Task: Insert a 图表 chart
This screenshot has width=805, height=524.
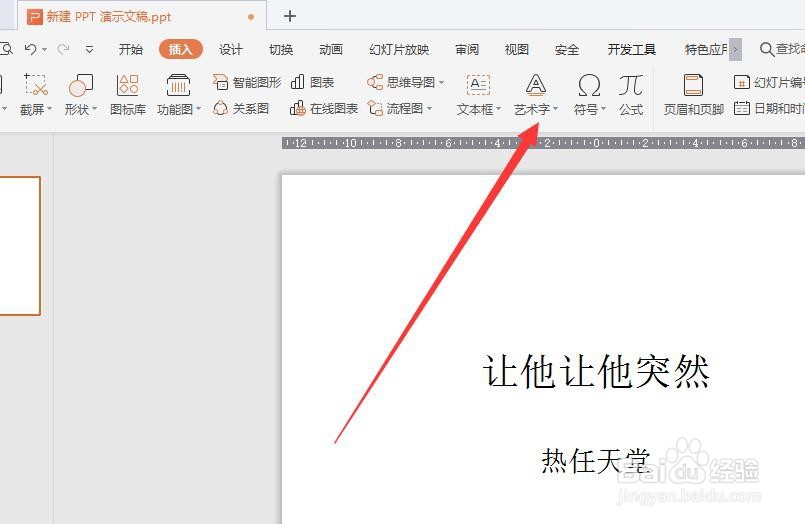Action: tap(312, 82)
